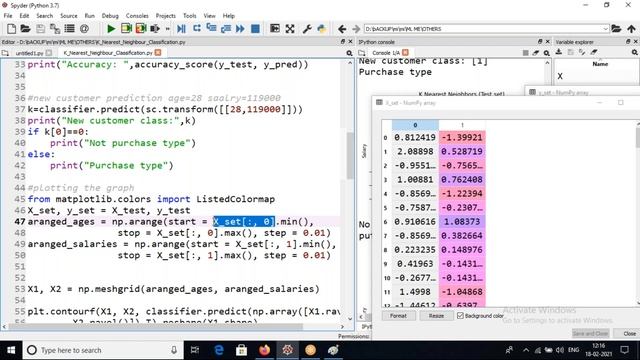Open the Windows Start menu
This screenshot has height=360, width=640.
coord(11,350)
